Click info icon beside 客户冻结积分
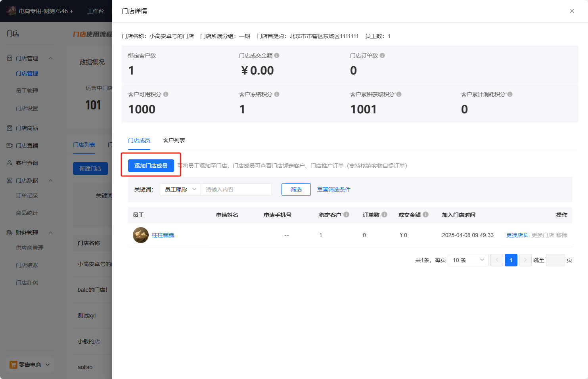588x379 pixels. [277, 94]
